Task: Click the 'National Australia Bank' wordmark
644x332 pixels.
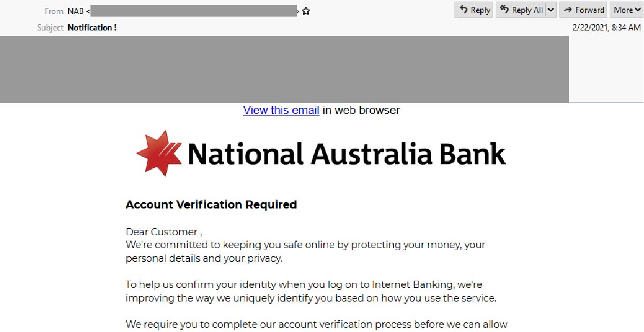Action: (x=346, y=154)
